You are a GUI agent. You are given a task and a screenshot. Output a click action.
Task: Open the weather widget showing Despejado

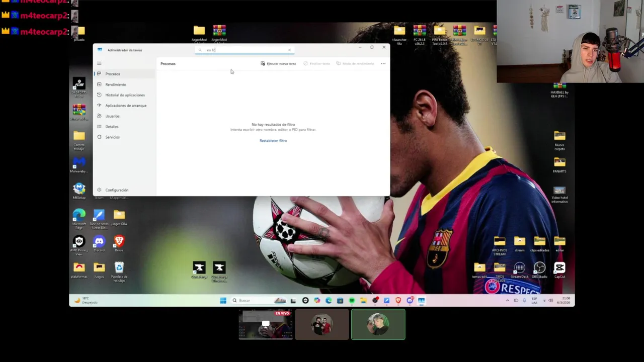[x=87, y=301]
